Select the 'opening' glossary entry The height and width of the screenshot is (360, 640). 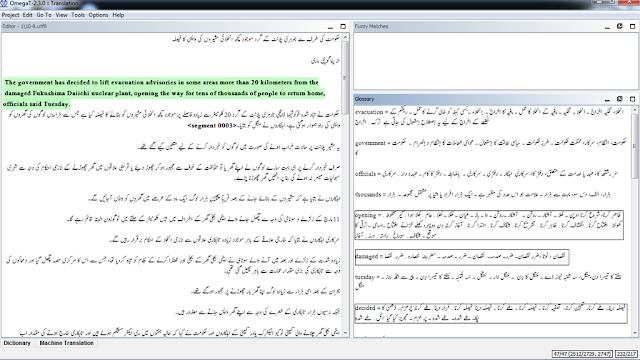489,225
